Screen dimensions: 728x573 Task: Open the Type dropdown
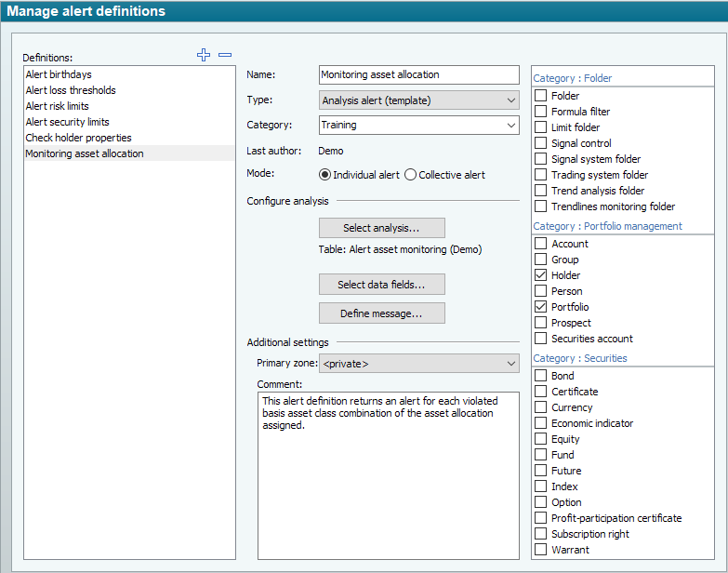click(418, 100)
